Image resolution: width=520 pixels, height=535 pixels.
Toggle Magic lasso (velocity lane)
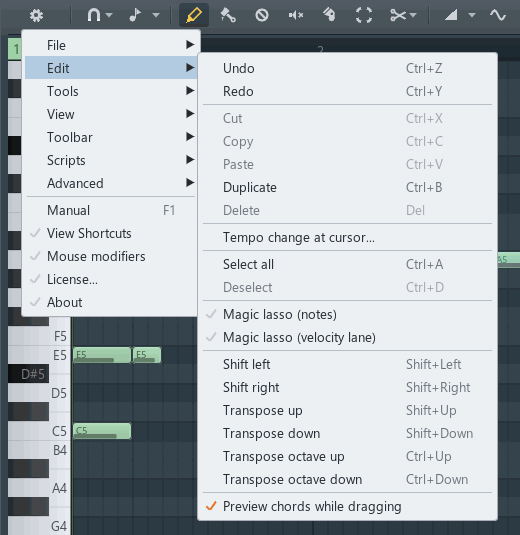pyautogui.click(x=347, y=337)
